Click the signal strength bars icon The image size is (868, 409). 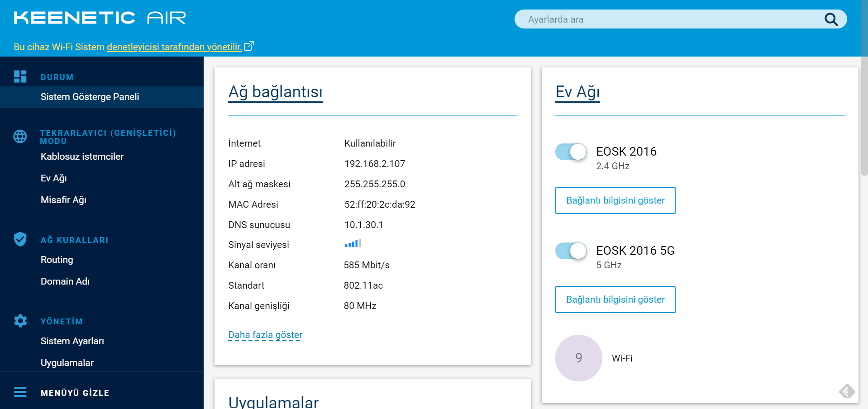pos(353,244)
